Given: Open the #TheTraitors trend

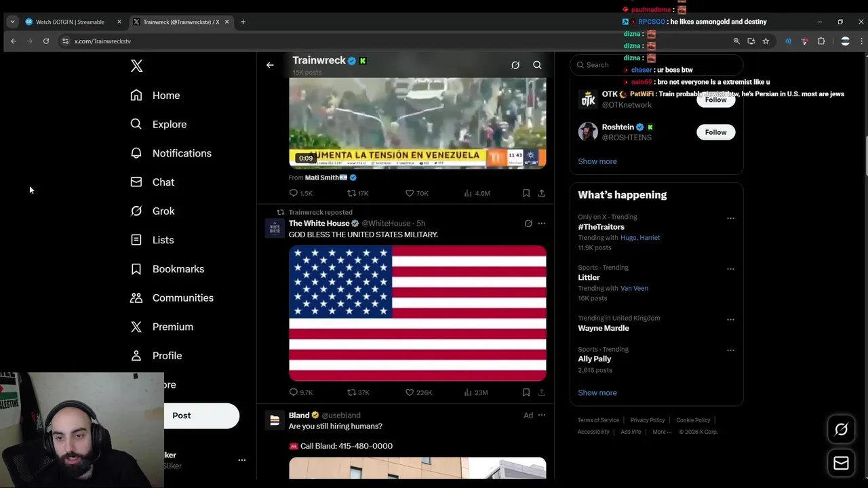Looking at the screenshot, I should coord(601,227).
